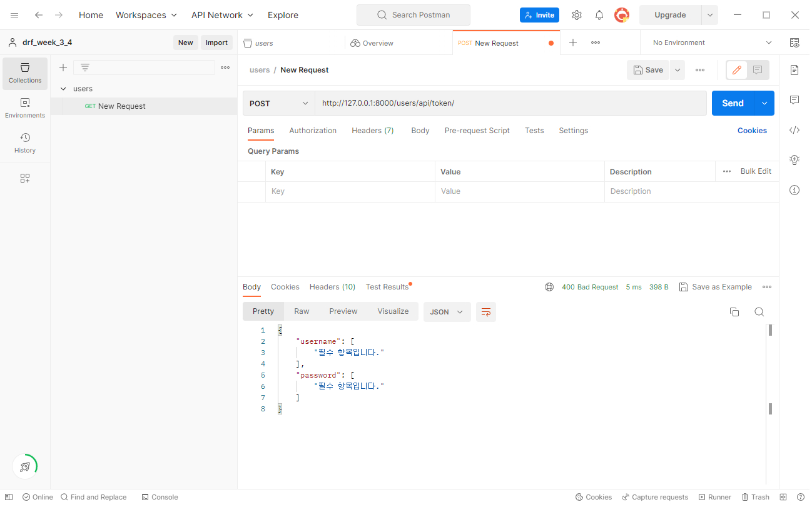Image resolution: width=812 pixels, height=512 pixels.
Task: Open the Send button dropdown arrow
Action: 764,103
